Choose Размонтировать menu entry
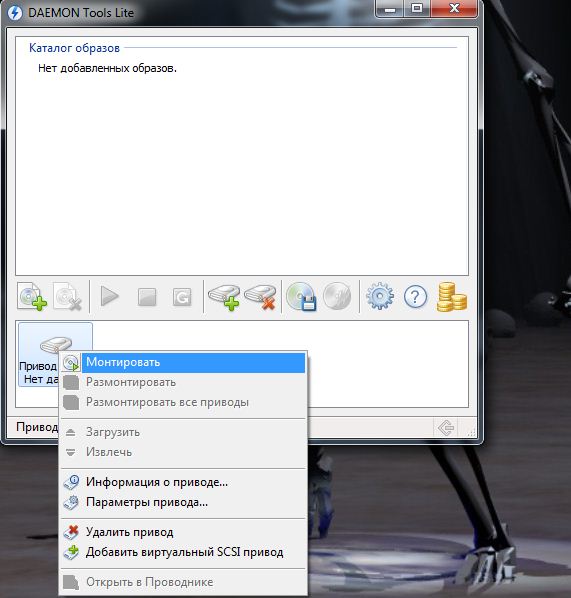571x598 pixels. 183,382
